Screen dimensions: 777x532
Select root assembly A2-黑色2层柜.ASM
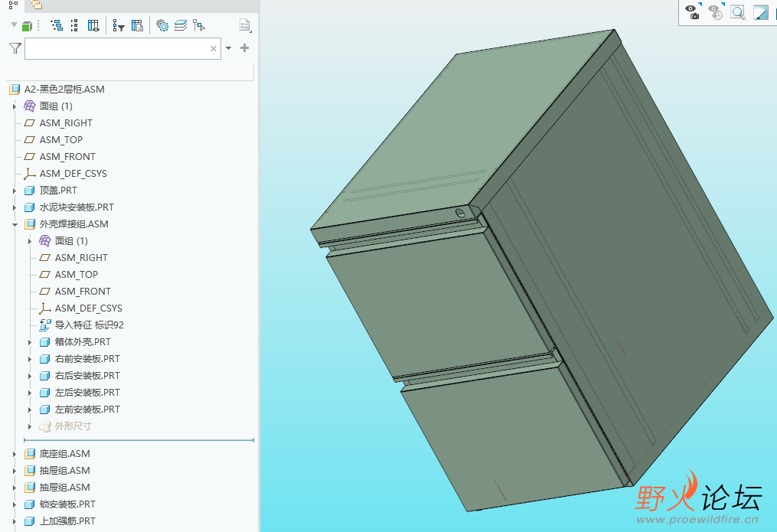(64, 89)
